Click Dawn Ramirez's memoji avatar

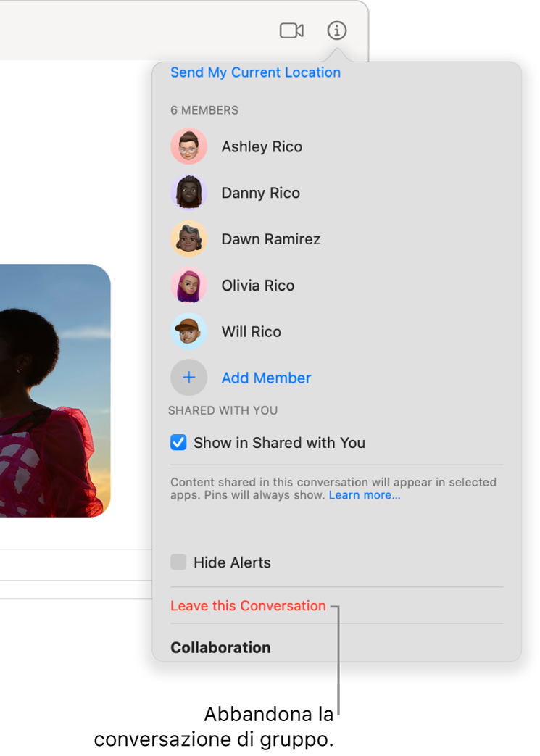(x=188, y=239)
